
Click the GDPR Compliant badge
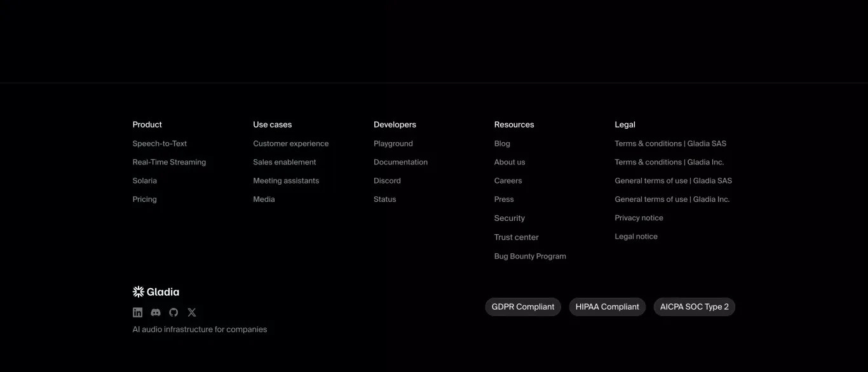click(523, 307)
